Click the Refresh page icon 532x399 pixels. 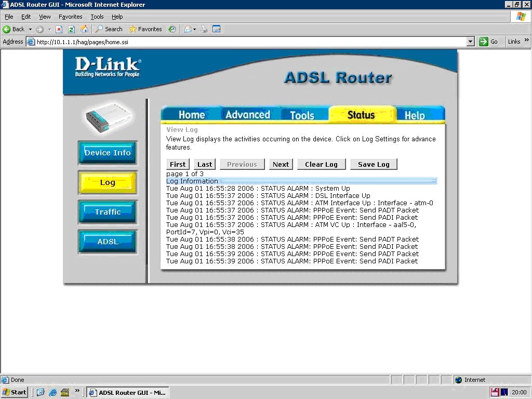(x=71, y=29)
